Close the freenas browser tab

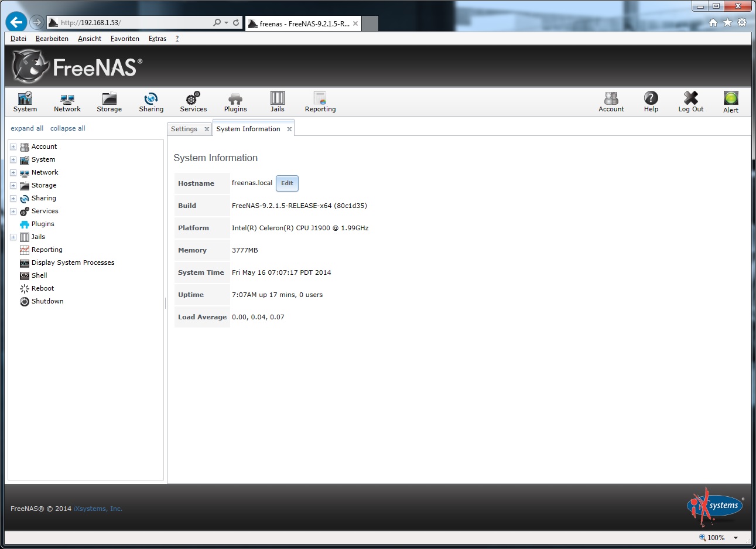click(x=355, y=23)
